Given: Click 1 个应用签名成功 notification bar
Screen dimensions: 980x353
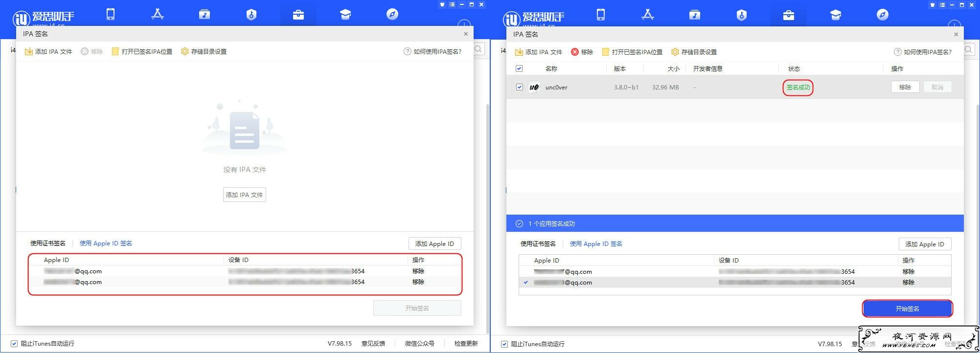Looking at the screenshot, I should (x=735, y=223).
